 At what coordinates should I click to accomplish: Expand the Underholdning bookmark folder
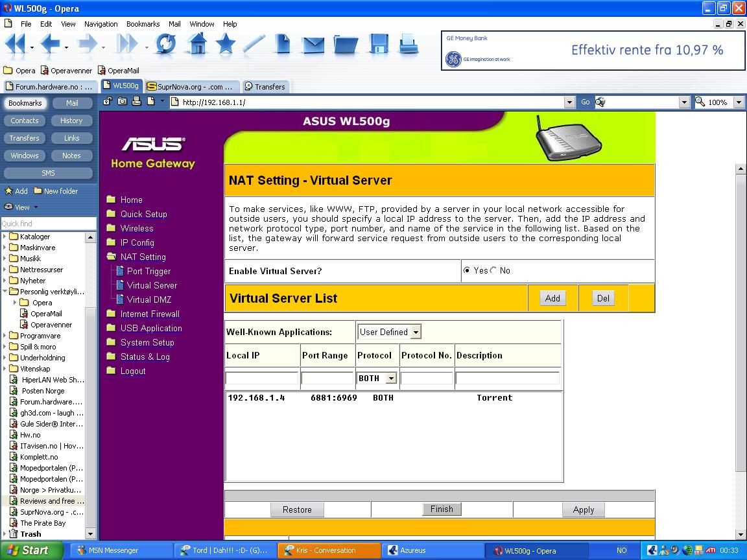point(5,358)
